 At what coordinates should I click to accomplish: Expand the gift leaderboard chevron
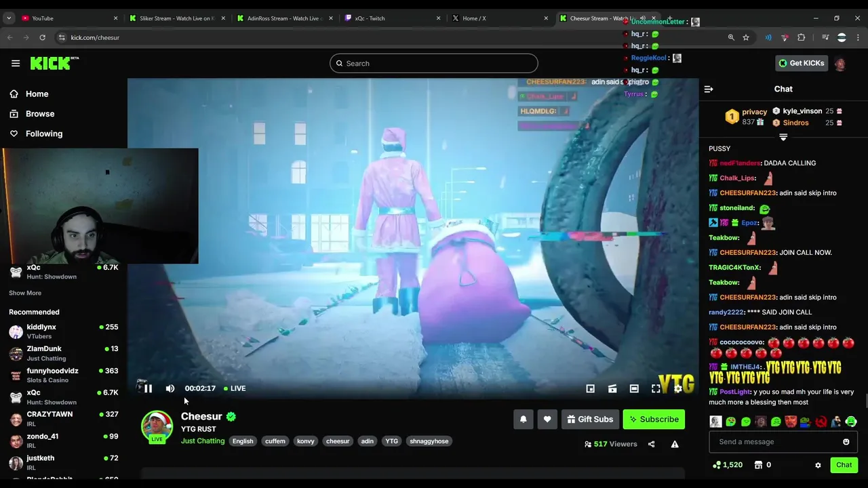point(783,137)
